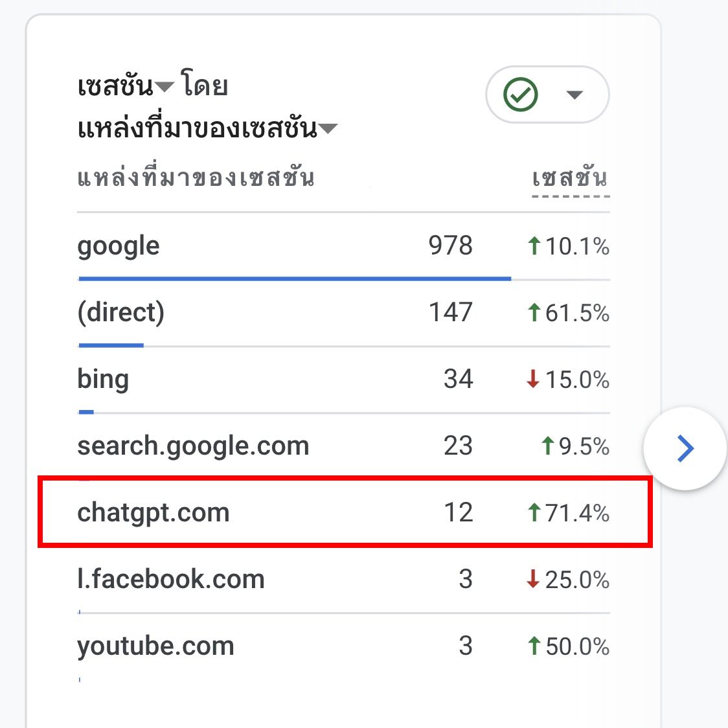
Task: Click the blue bar under google
Action: pos(295,279)
